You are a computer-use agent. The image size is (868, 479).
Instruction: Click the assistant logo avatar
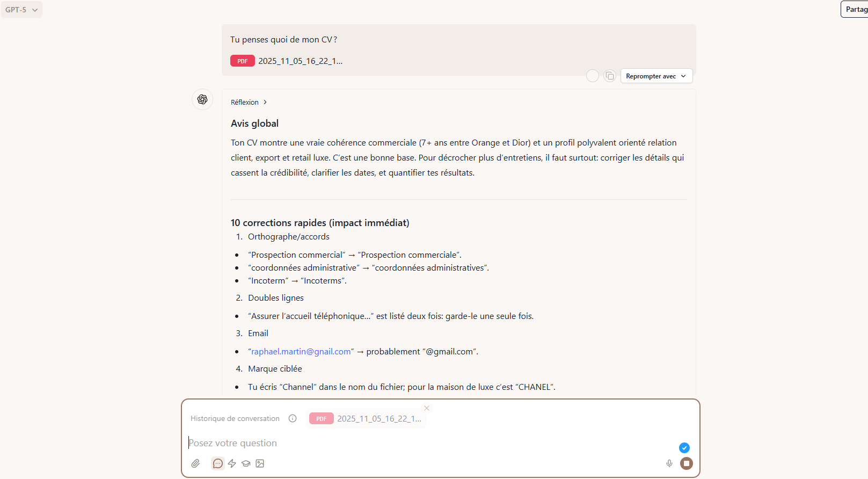(202, 99)
